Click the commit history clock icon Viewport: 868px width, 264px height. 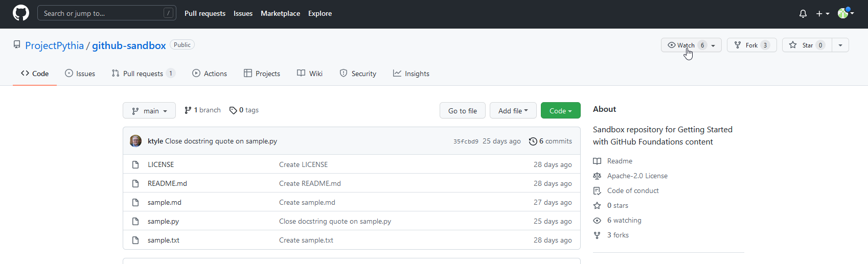tap(533, 141)
